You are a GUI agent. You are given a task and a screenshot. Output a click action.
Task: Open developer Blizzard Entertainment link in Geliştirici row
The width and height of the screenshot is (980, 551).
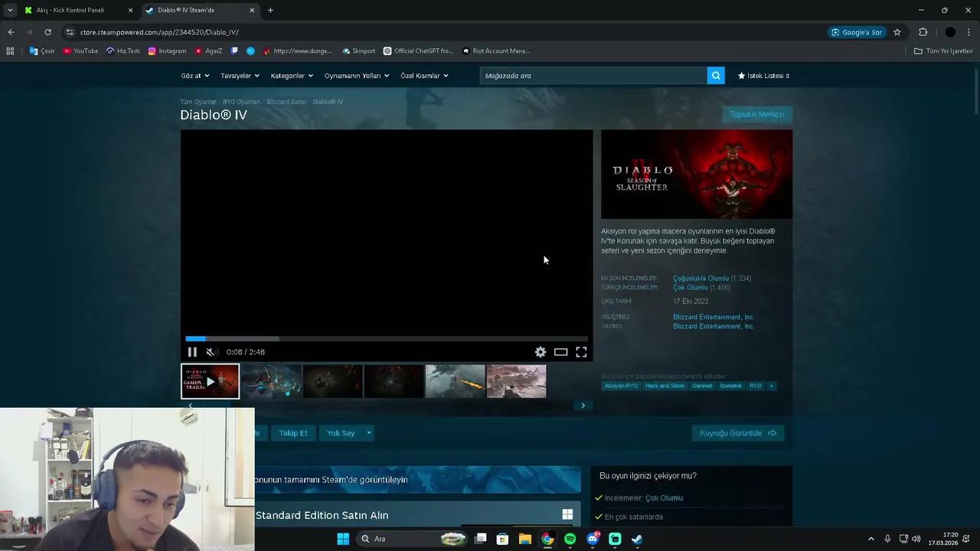[714, 317]
